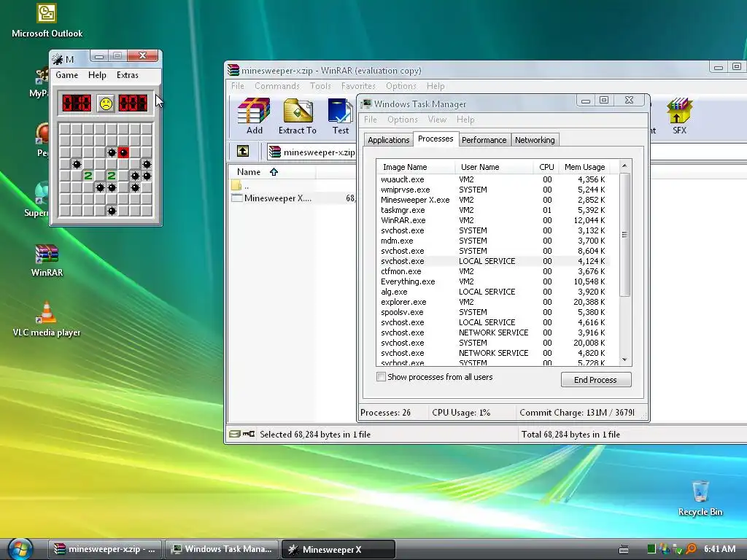Click Windows Task Manager taskbar button
The width and height of the screenshot is (747, 560).
click(x=222, y=549)
